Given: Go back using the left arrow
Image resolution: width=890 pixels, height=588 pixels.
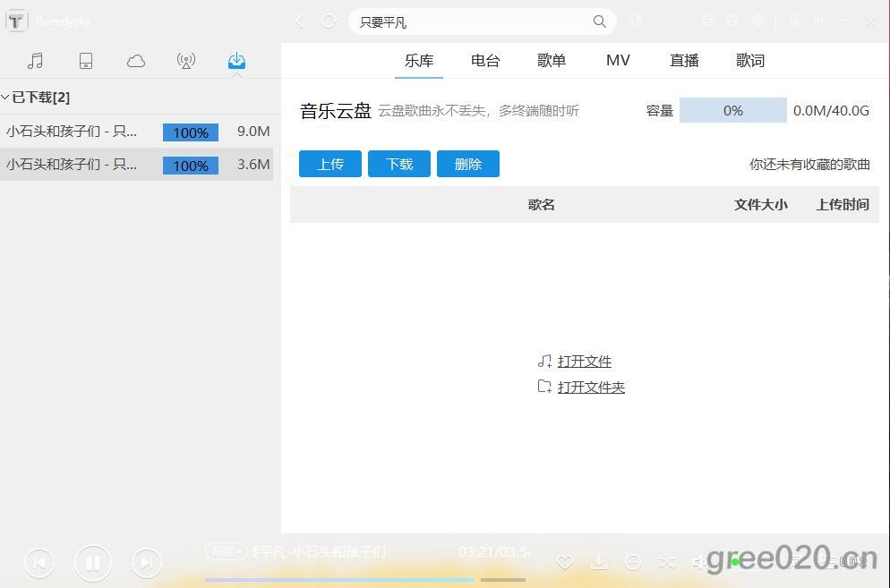Looking at the screenshot, I should 301,21.
